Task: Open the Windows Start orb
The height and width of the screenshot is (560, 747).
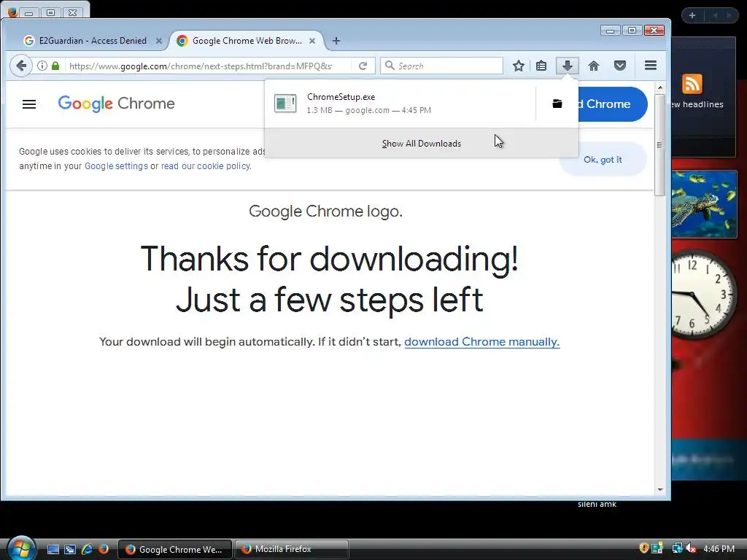Action: [21, 548]
